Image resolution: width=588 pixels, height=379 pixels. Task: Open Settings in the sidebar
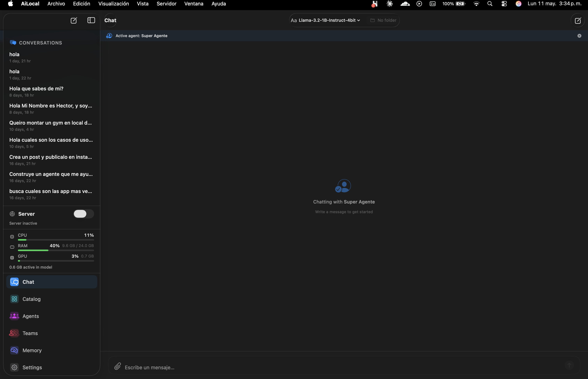tap(52, 367)
